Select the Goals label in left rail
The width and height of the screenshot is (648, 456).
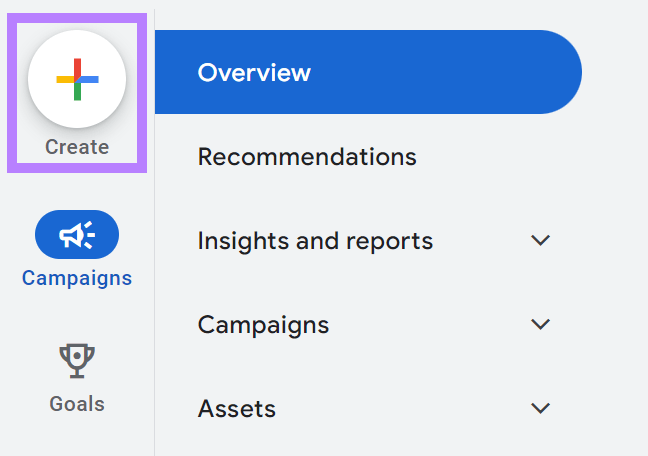[x=77, y=404]
